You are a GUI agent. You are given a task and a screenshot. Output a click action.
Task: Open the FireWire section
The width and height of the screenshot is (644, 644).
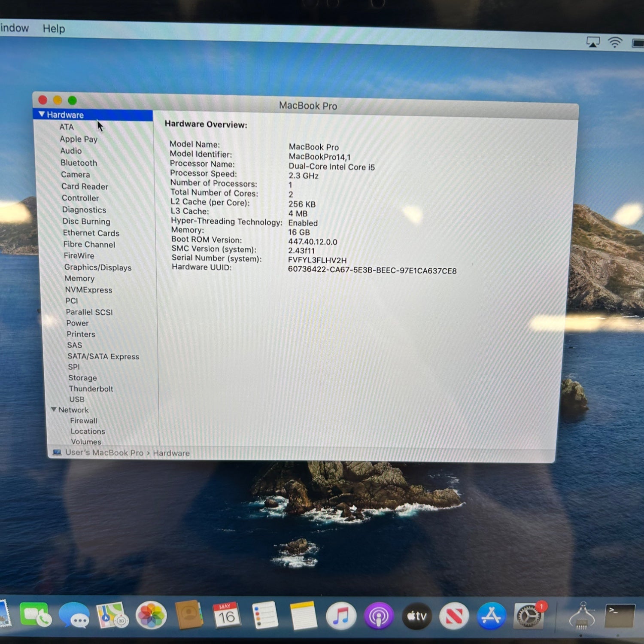pyautogui.click(x=79, y=255)
